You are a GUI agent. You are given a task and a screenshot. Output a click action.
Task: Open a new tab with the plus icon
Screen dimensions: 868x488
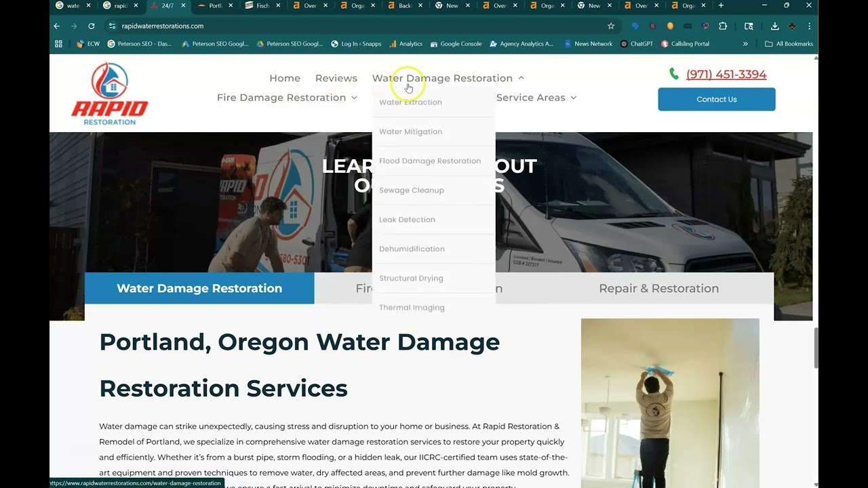[x=721, y=5]
